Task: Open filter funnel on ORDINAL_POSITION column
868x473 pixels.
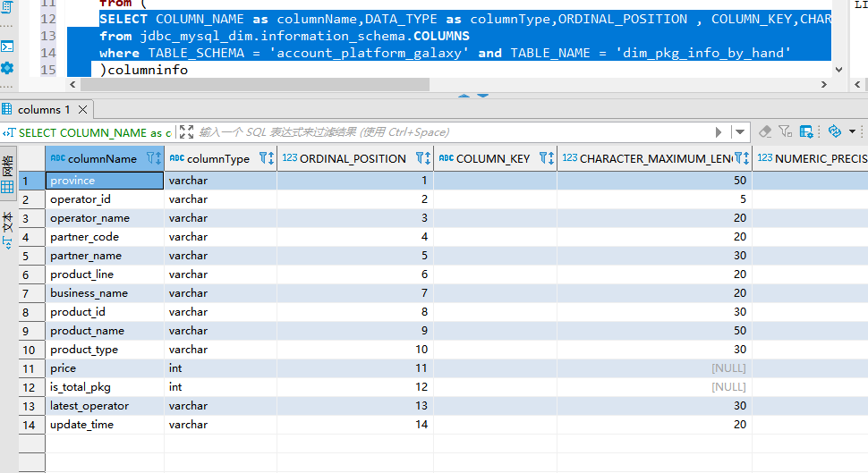Action: [x=421, y=158]
